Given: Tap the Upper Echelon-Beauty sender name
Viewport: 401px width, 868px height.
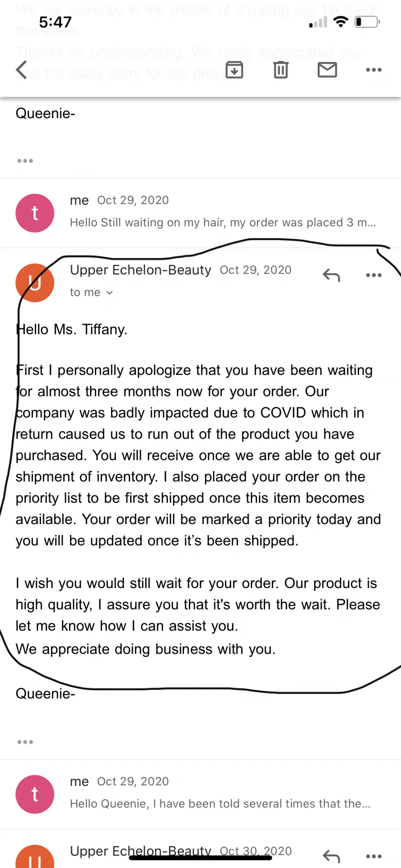Looking at the screenshot, I should pyautogui.click(x=140, y=270).
